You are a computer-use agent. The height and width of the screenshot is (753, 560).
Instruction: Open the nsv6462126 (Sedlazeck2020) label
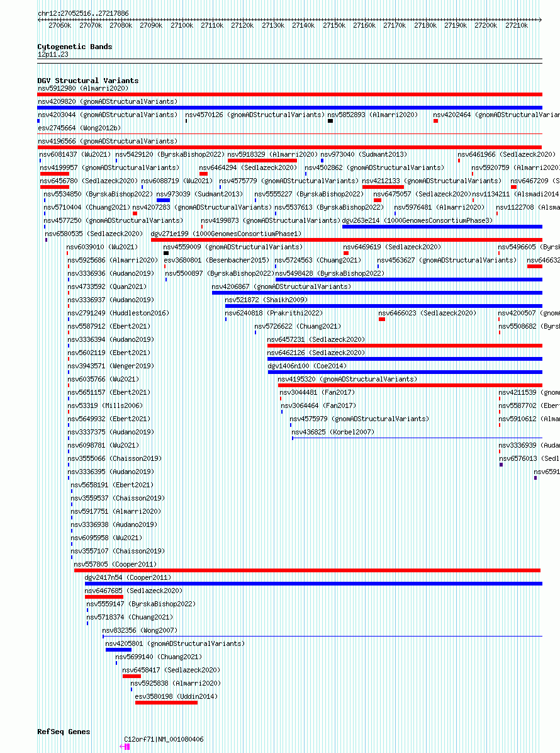tap(316, 353)
